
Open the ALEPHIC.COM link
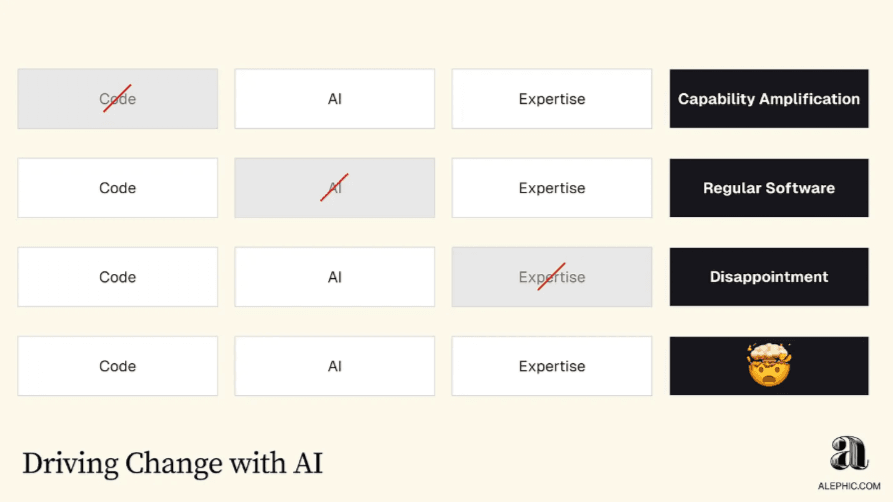click(849, 486)
